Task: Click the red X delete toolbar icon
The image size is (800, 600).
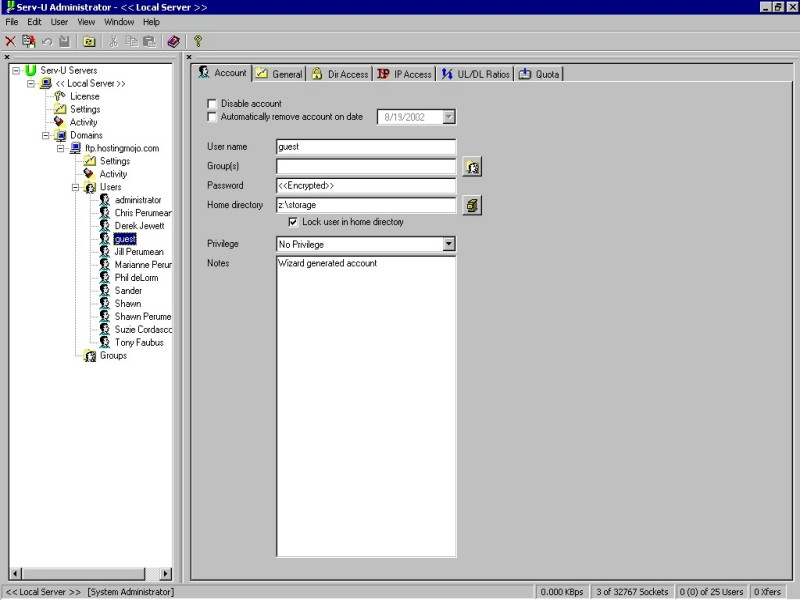Action: pyautogui.click(x=10, y=41)
